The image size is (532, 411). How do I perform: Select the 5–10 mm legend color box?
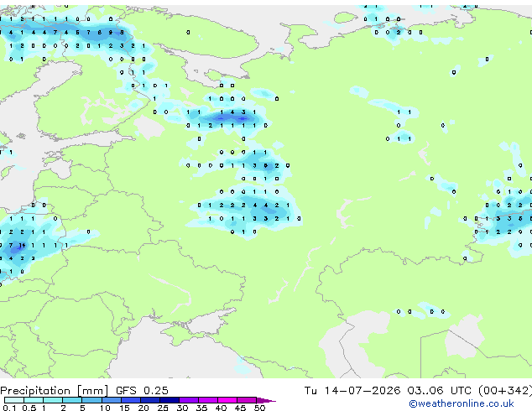click(91, 400)
